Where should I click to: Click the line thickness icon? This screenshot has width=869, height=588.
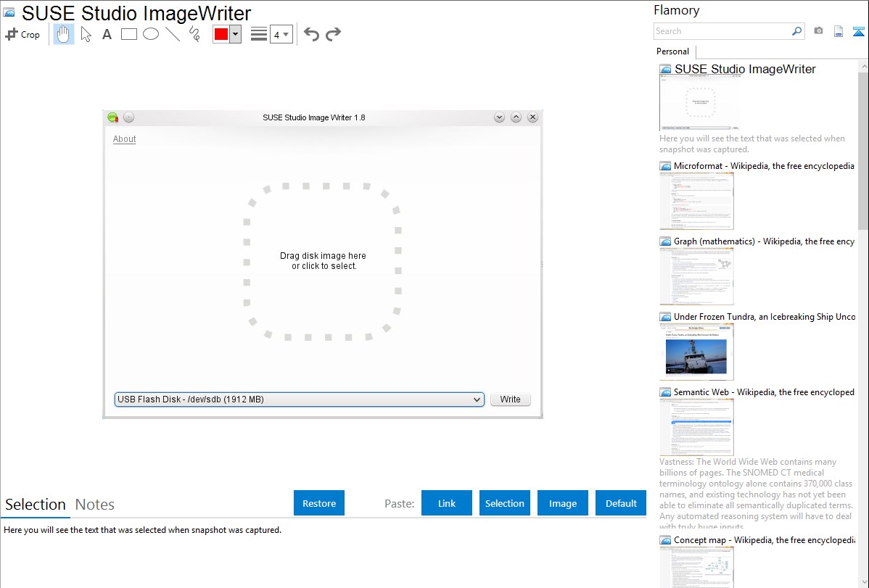tap(259, 34)
